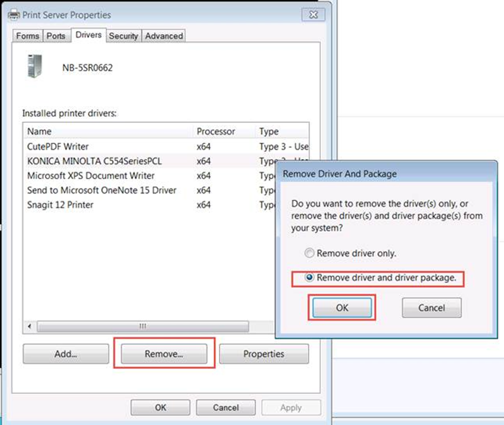The width and height of the screenshot is (504, 425).
Task: Click the horizontal scrollbar thumb
Action: 142,326
